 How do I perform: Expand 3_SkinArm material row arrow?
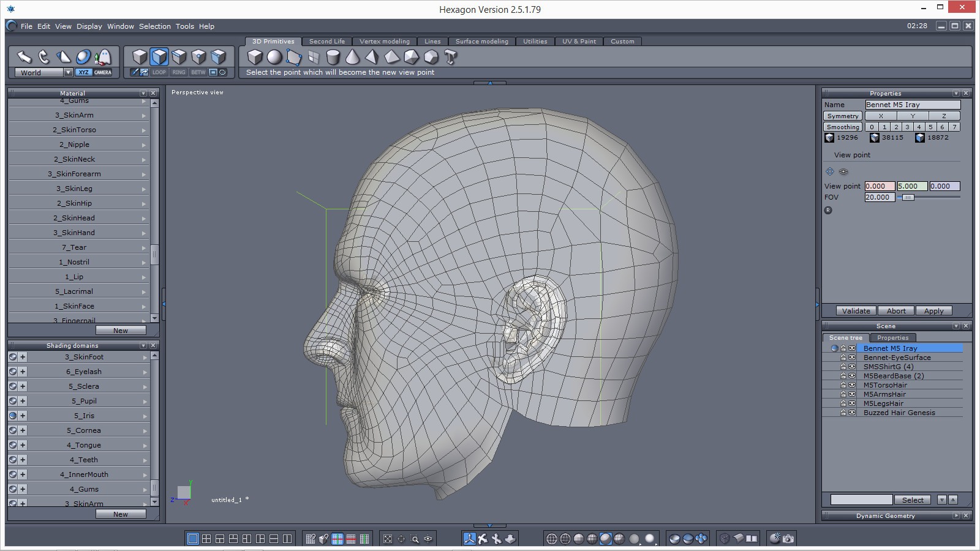tap(144, 115)
